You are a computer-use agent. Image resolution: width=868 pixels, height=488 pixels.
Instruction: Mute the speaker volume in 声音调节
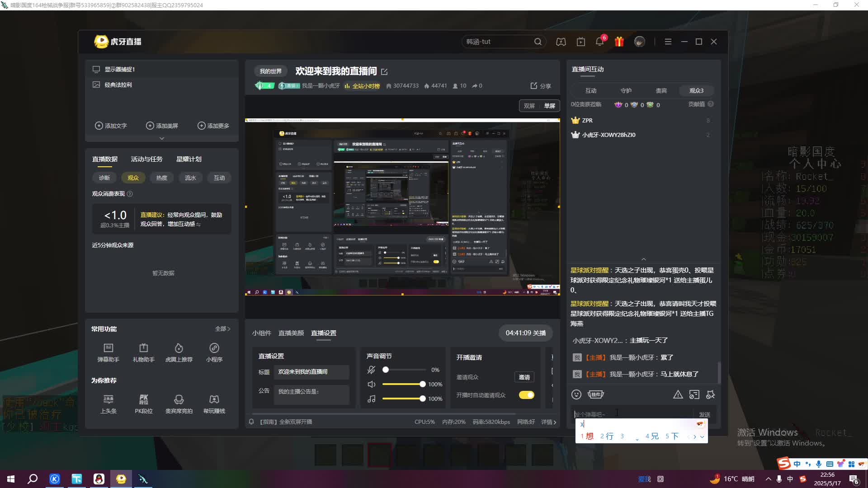coord(371,384)
